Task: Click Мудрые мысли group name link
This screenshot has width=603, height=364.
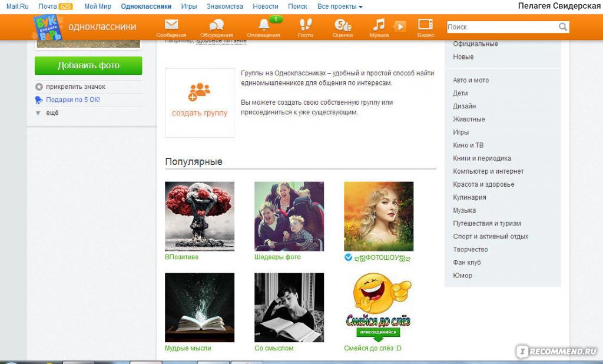Action: (x=188, y=348)
